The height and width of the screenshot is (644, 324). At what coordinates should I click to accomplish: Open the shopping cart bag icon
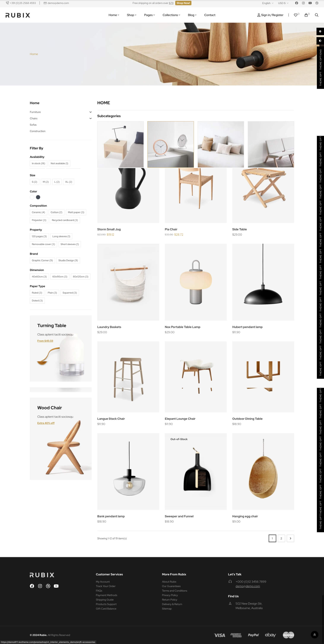pos(306,15)
